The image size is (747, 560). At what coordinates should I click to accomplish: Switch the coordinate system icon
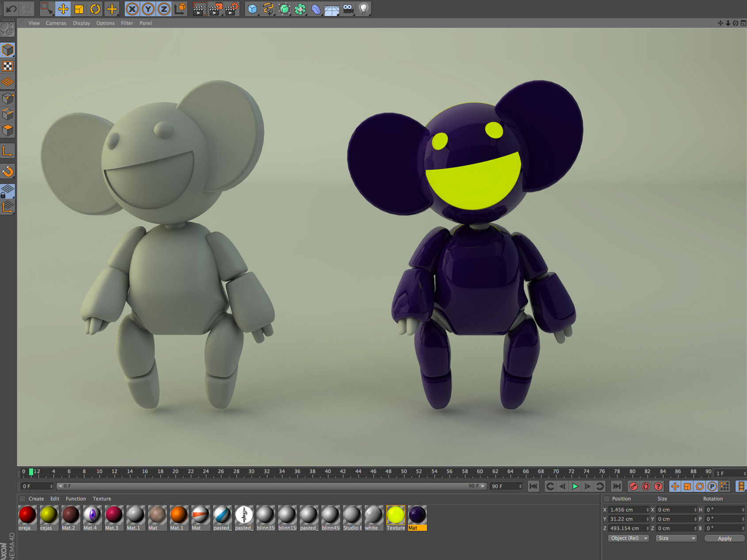pyautogui.click(x=180, y=8)
